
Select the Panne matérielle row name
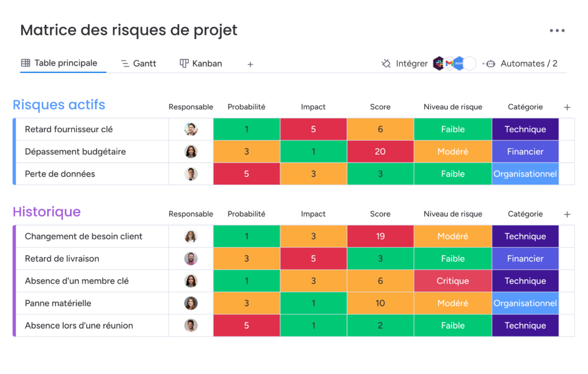58,303
